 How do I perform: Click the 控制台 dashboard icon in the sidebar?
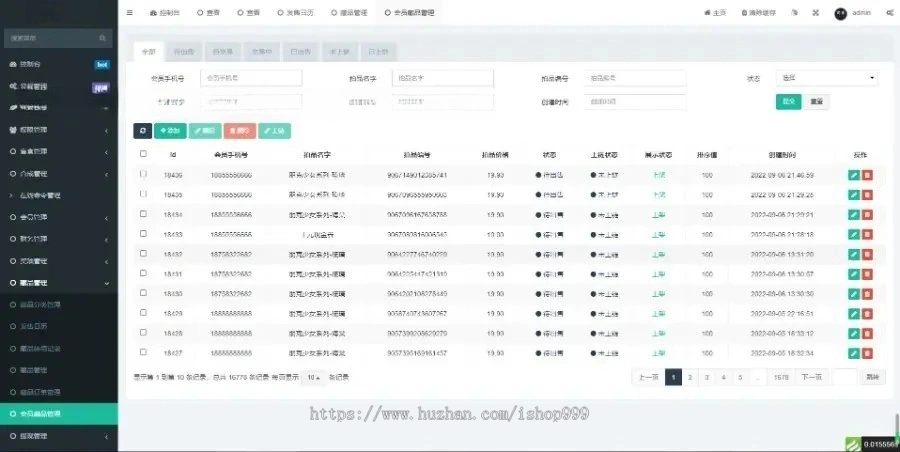pos(13,64)
